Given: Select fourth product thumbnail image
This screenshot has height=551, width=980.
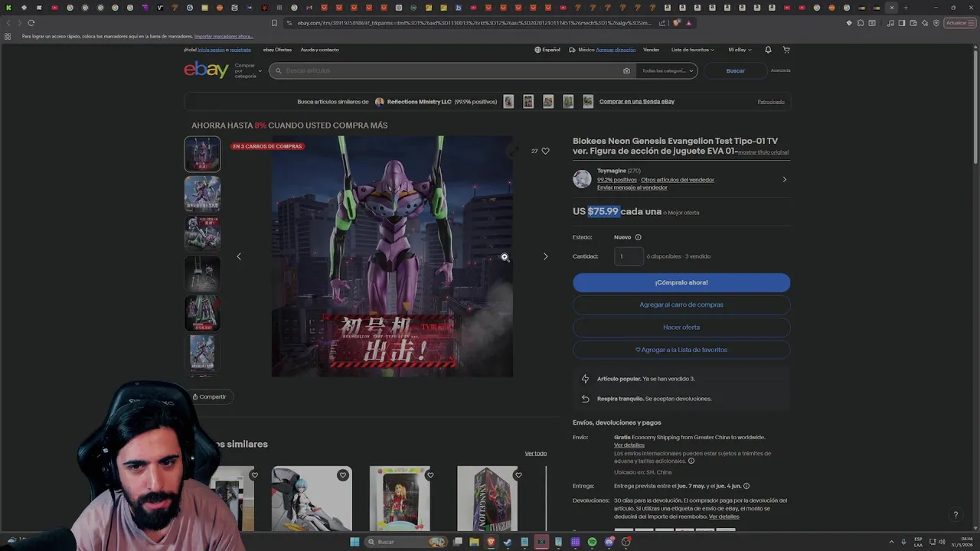Looking at the screenshot, I should 202,273.
